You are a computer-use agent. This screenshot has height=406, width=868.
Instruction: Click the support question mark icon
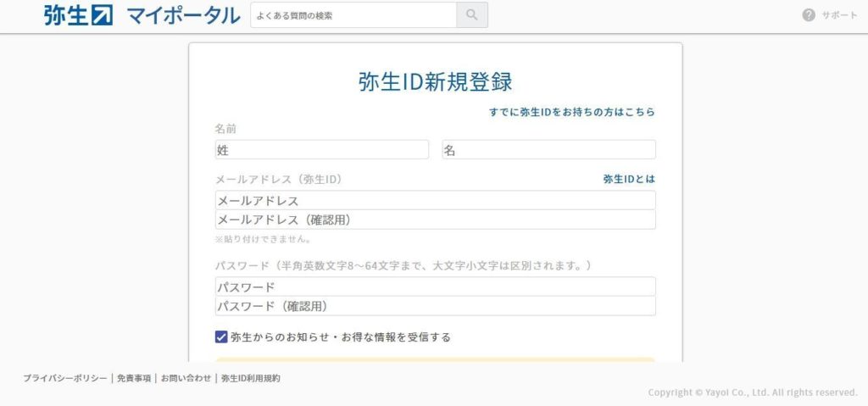pos(808,15)
